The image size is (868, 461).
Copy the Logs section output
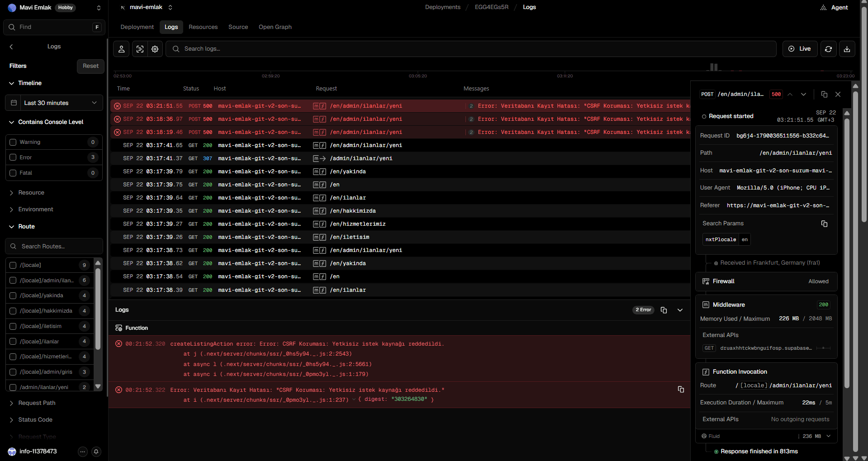[664, 310]
